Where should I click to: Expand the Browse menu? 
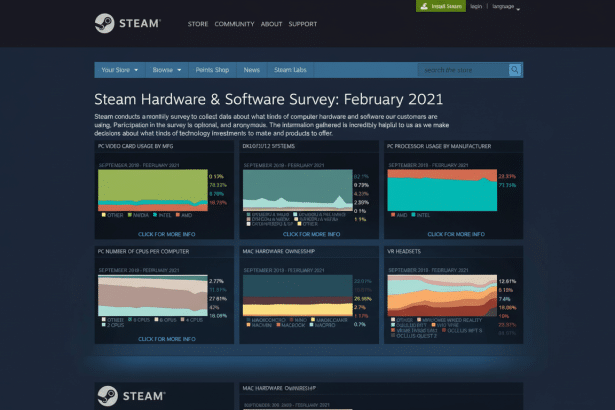[x=167, y=70]
